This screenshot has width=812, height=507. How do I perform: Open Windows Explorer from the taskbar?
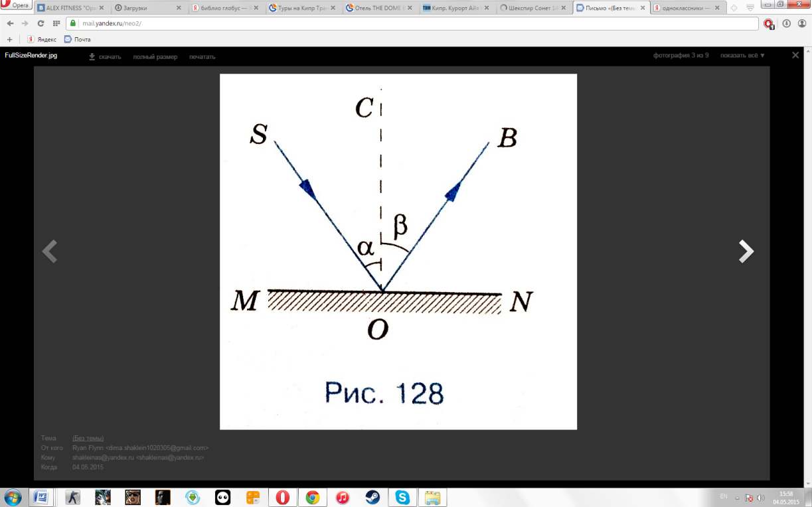pyautogui.click(x=432, y=497)
